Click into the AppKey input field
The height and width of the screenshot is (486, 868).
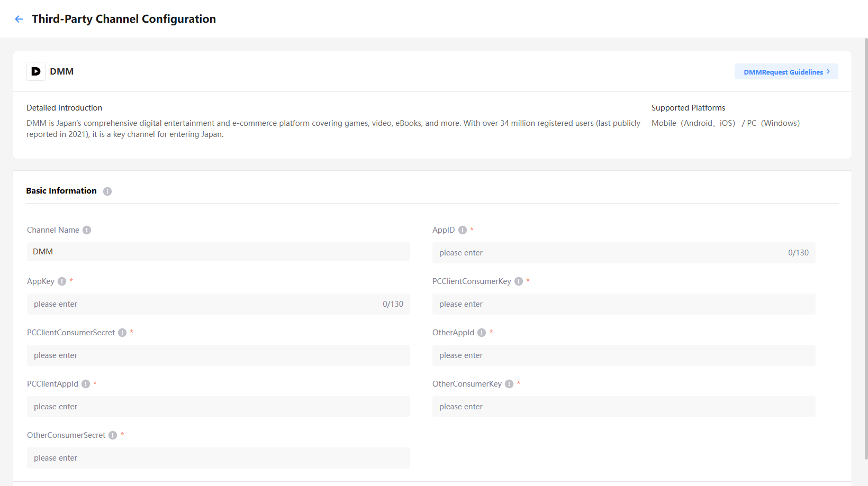[219, 304]
